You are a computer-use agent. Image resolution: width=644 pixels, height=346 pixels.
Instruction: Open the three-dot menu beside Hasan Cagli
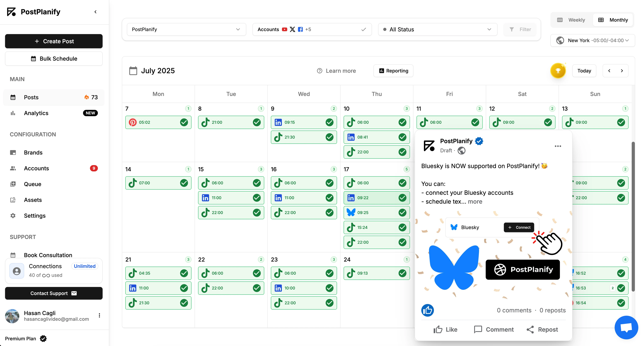pos(99,316)
